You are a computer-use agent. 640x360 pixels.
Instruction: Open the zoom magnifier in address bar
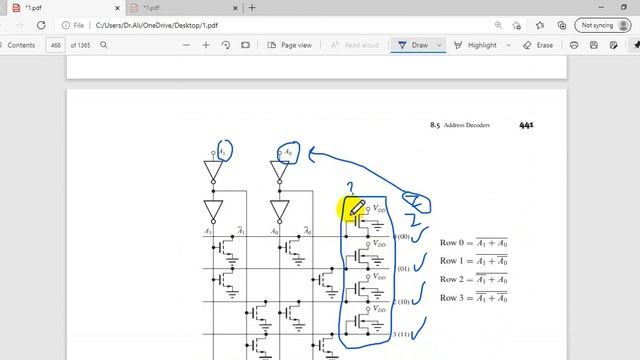tap(498, 25)
